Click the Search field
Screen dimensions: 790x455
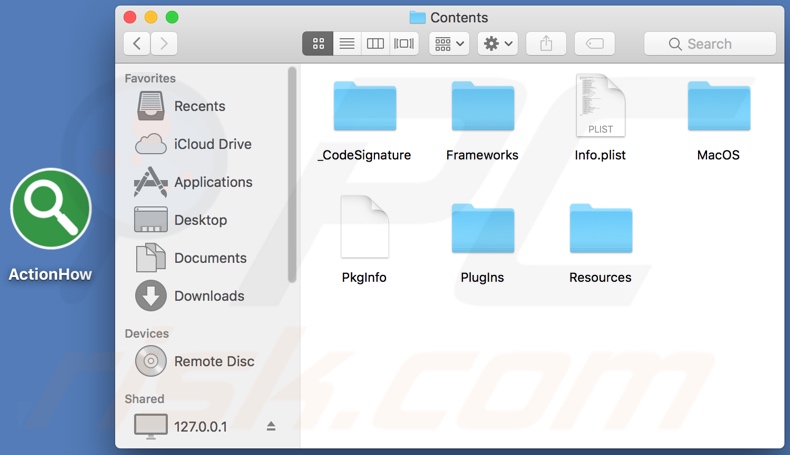tap(710, 44)
